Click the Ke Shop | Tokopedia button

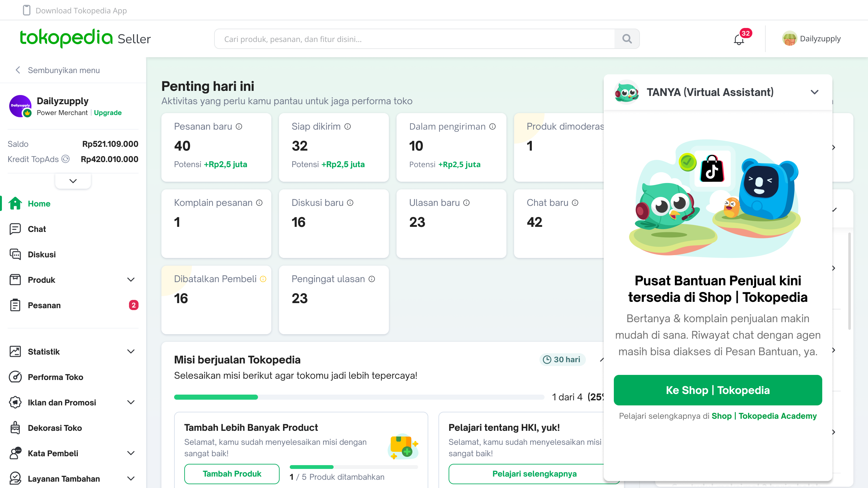(x=718, y=390)
